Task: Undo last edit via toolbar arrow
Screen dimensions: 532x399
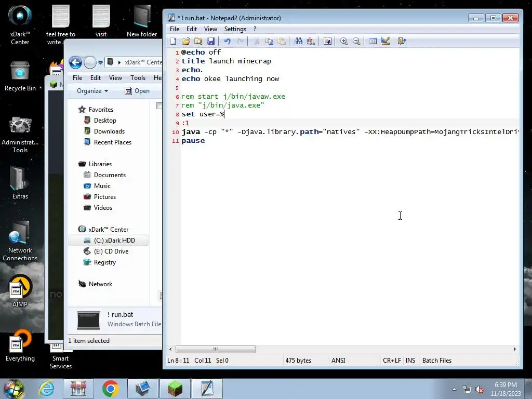Action: (x=228, y=42)
